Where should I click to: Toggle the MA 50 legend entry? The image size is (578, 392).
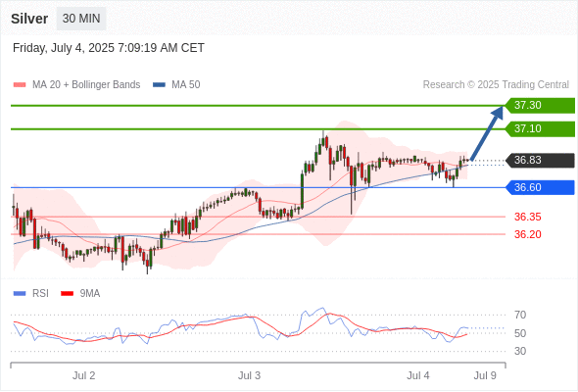pos(176,85)
